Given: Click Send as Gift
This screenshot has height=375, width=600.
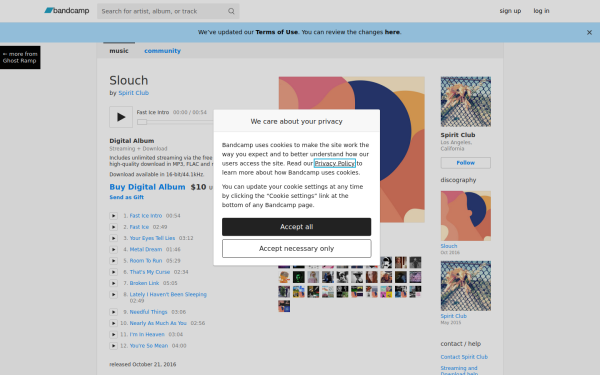Looking at the screenshot, I should (127, 197).
